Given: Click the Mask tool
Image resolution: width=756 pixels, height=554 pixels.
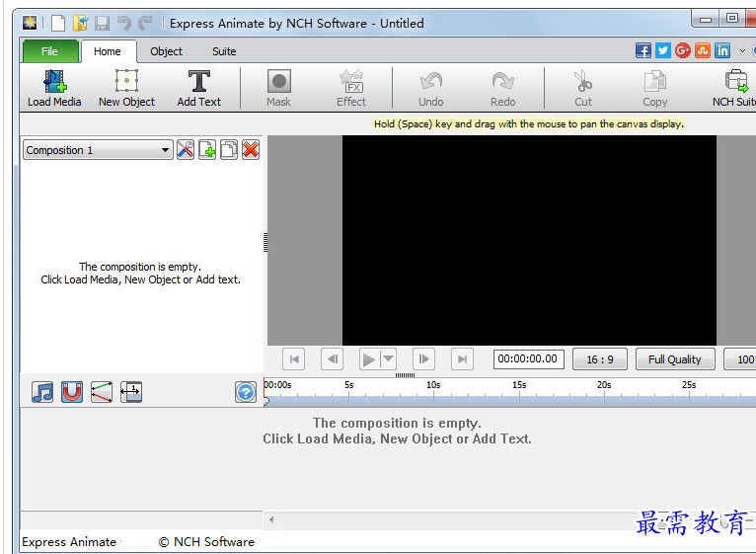Looking at the screenshot, I should 278,88.
